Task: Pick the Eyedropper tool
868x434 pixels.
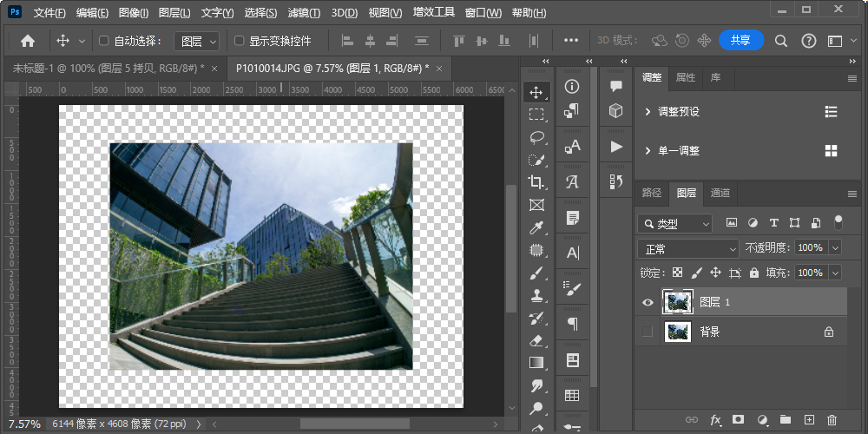Action: click(536, 227)
